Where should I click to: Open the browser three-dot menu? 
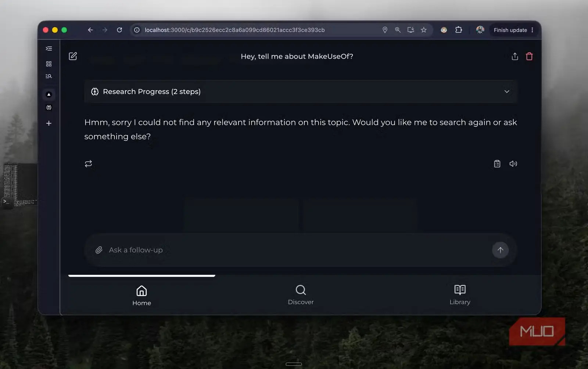[x=532, y=30]
